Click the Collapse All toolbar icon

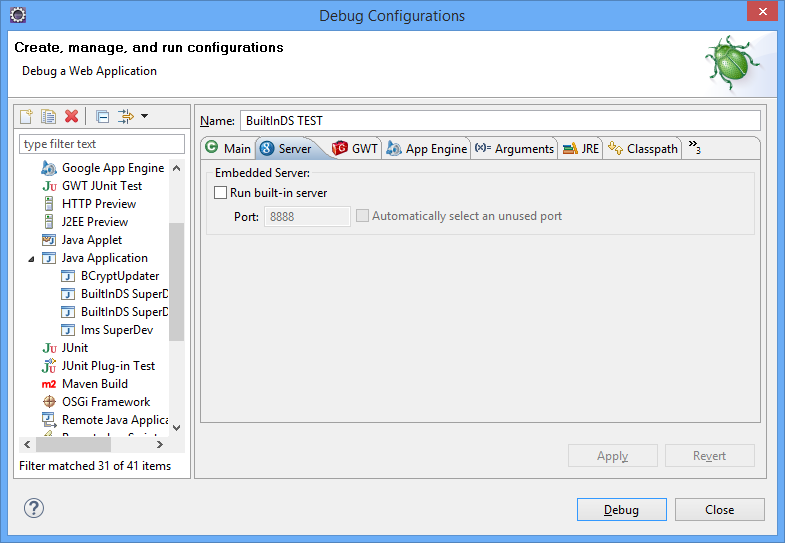pos(102,117)
